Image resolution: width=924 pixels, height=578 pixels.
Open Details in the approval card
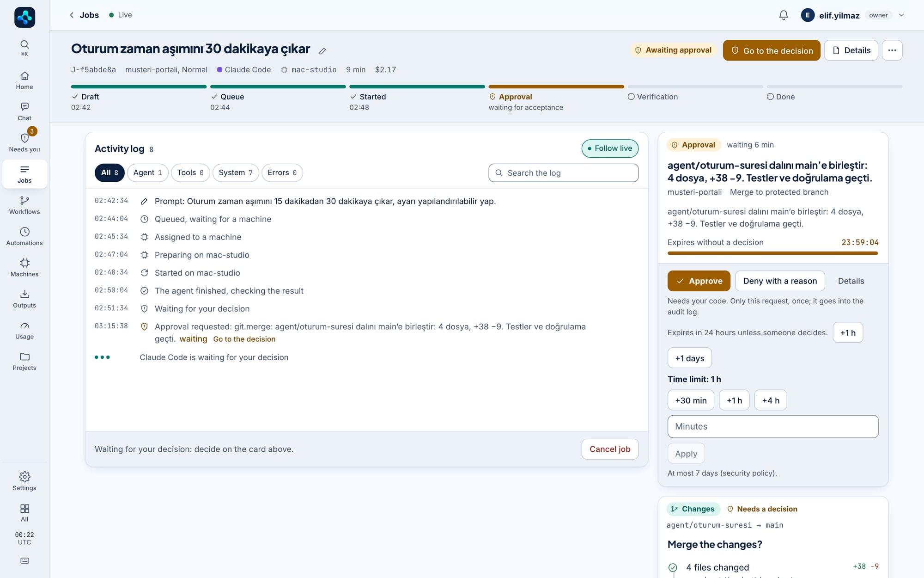pos(851,281)
